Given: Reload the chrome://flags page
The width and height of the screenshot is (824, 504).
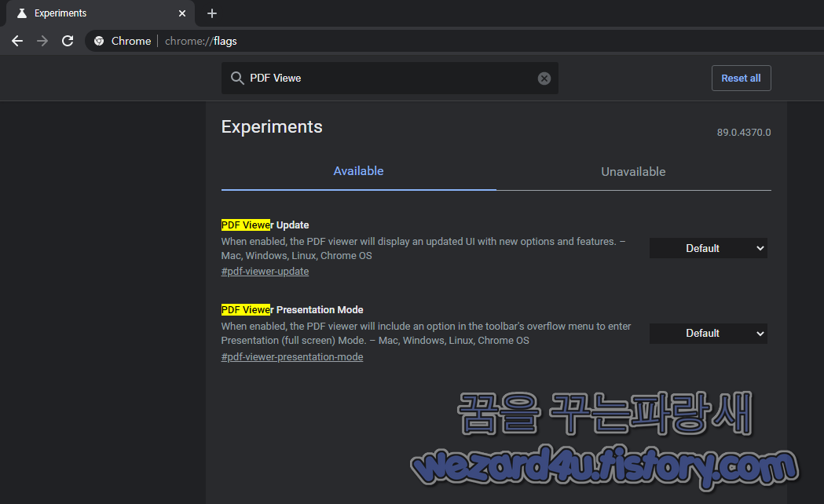Looking at the screenshot, I should click(68, 41).
